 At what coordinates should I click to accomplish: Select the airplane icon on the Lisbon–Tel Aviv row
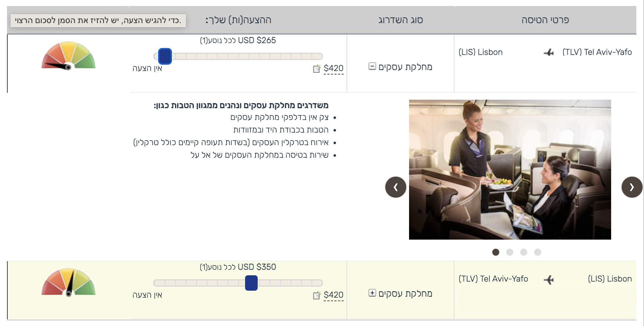[x=549, y=279]
